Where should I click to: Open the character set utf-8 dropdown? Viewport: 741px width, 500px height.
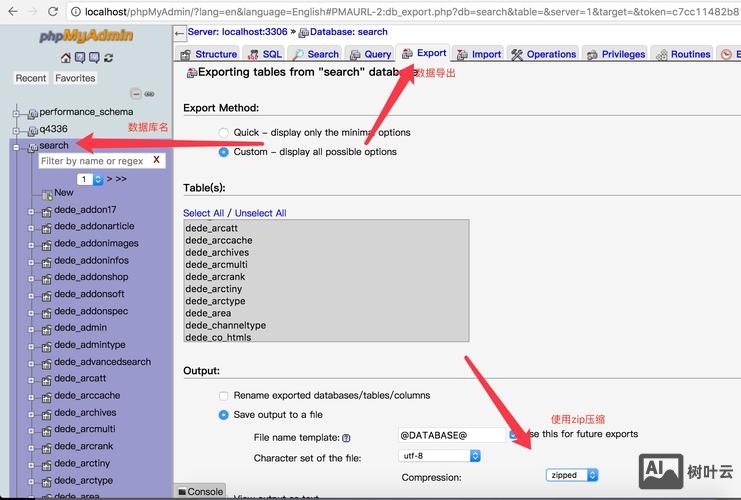click(440, 455)
